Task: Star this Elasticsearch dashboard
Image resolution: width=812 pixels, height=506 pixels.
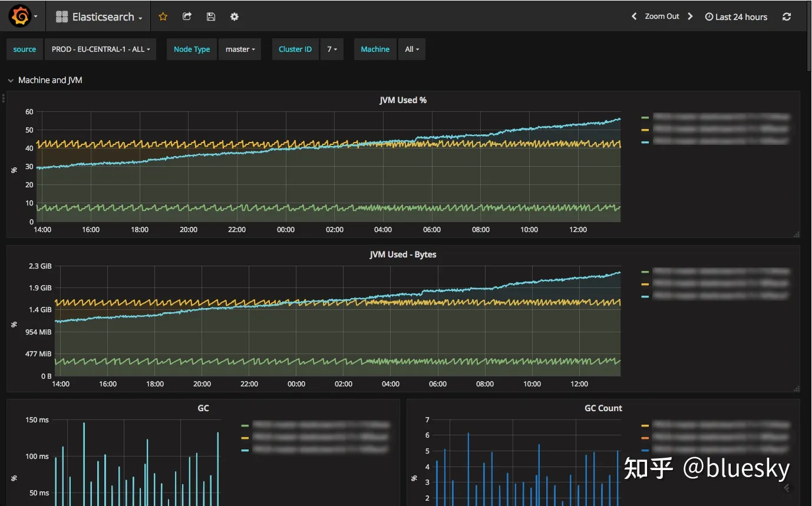Action: pos(163,16)
